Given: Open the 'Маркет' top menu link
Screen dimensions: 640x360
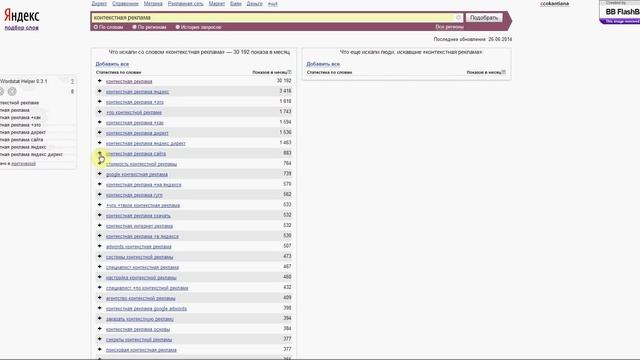Looking at the screenshot, I should [x=217, y=4].
